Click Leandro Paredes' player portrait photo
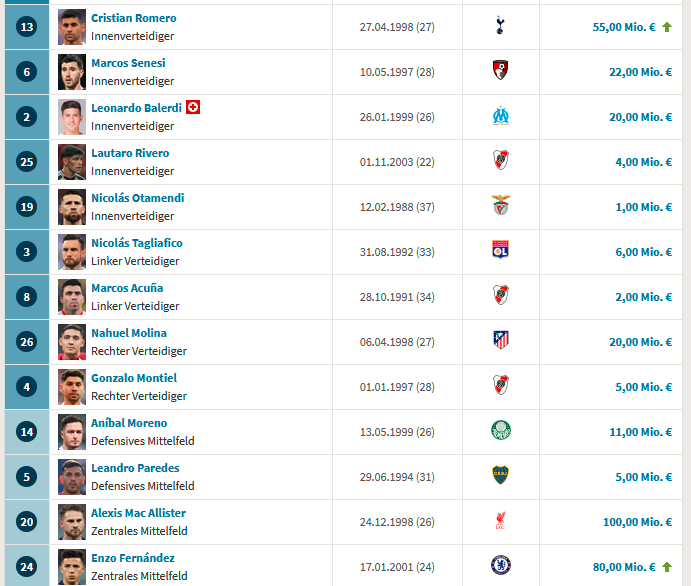The image size is (691, 586). 71,476
